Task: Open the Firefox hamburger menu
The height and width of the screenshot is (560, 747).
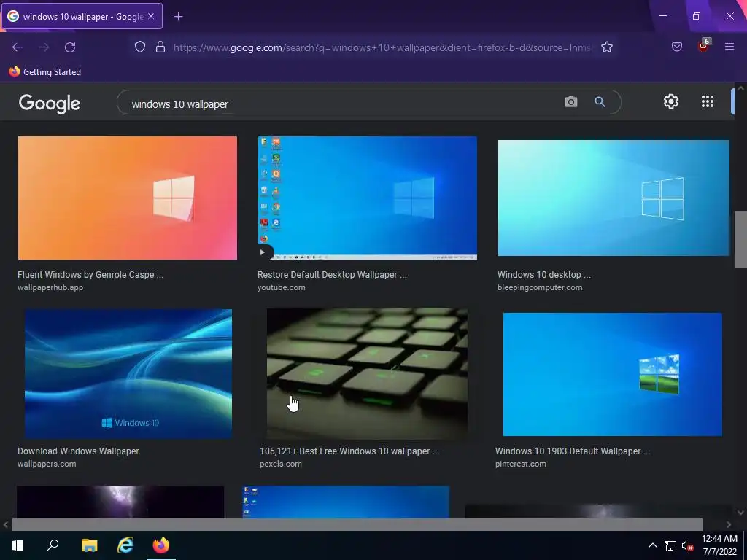Action: point(729,47)
